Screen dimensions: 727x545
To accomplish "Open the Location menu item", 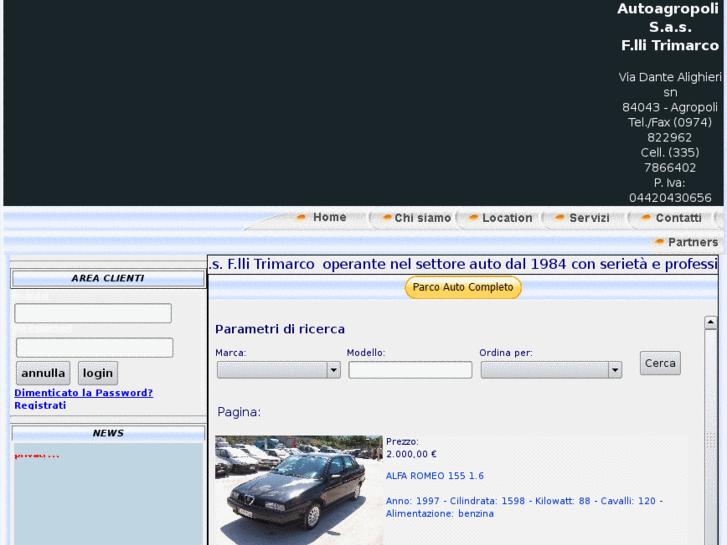I will click(507, 218).
